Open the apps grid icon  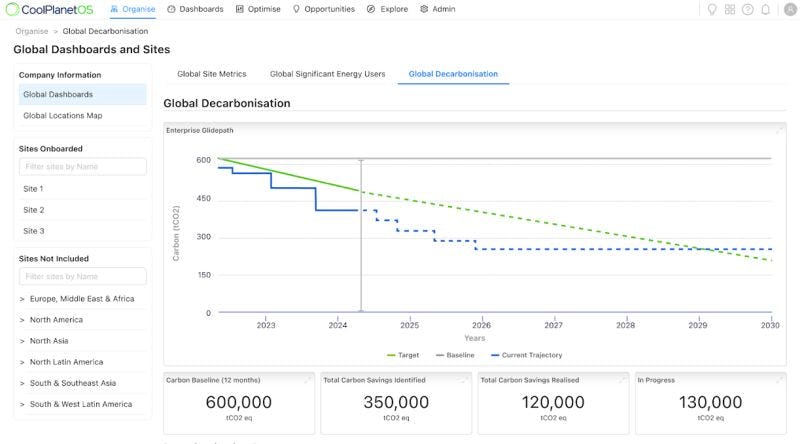730,9
